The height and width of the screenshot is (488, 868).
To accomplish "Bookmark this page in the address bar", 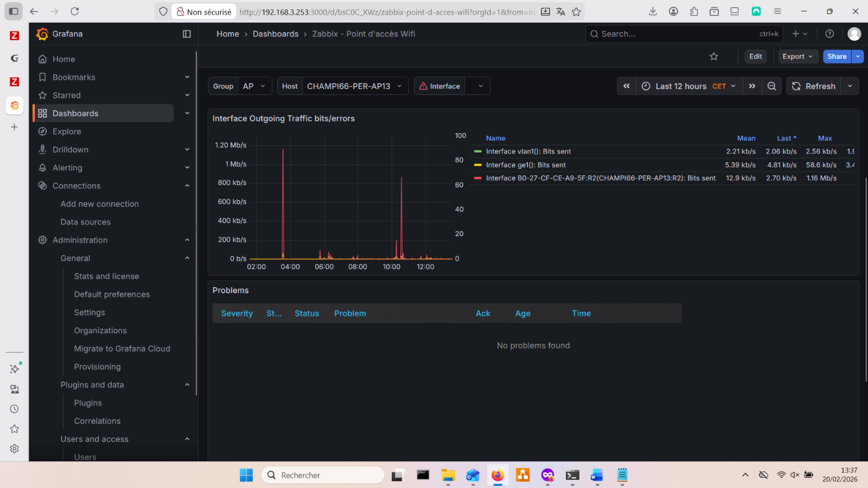I will [576, 11].
